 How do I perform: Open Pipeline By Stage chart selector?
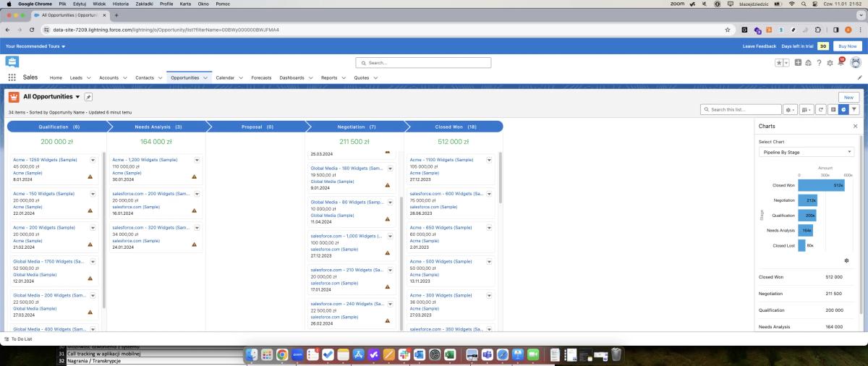807,152
